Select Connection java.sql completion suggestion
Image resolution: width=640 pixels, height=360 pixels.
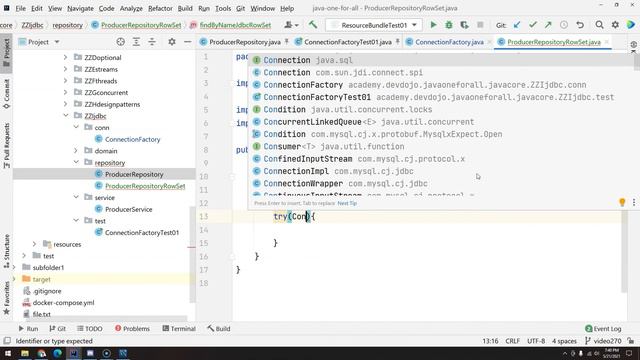tap(442, 60)
